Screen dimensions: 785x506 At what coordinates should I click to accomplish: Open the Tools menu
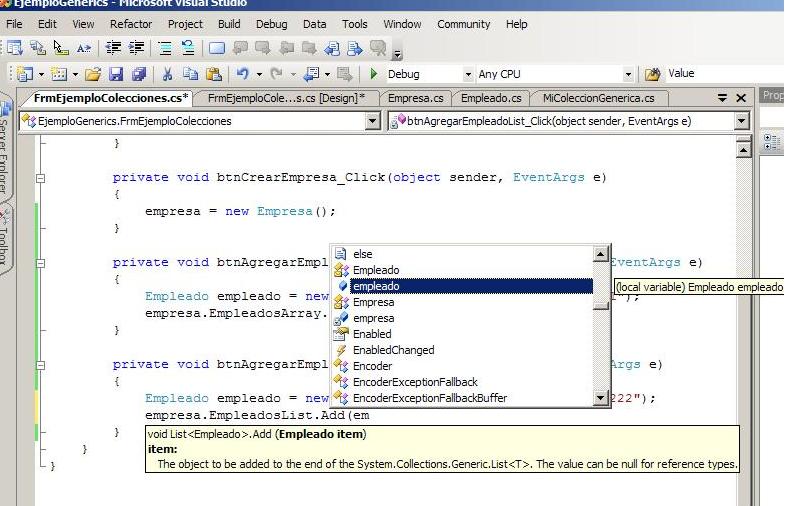click(x=355, y=24)
